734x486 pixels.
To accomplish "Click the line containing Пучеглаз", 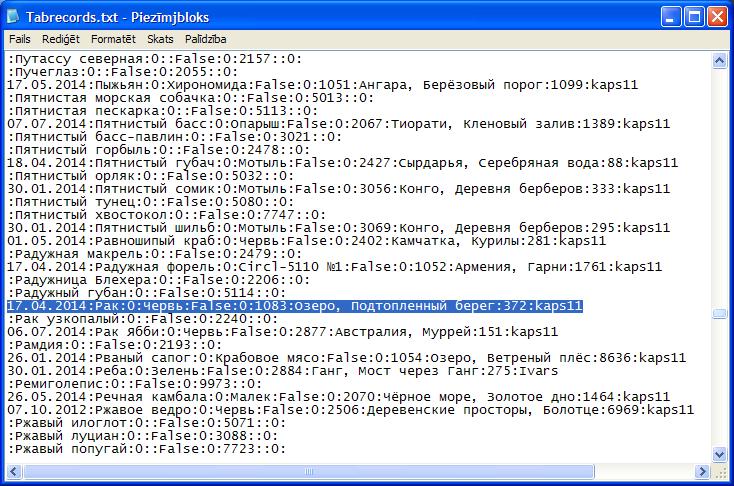I will [123, 72].
